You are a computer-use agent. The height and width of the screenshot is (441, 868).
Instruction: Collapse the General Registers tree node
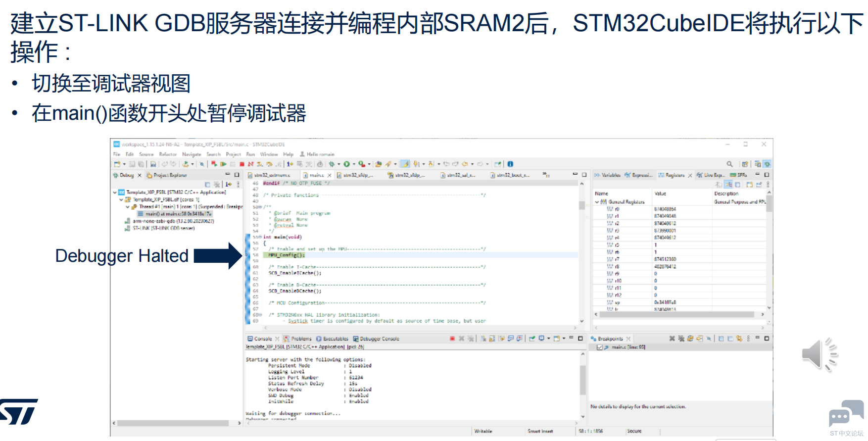click(x=597, y=202)
